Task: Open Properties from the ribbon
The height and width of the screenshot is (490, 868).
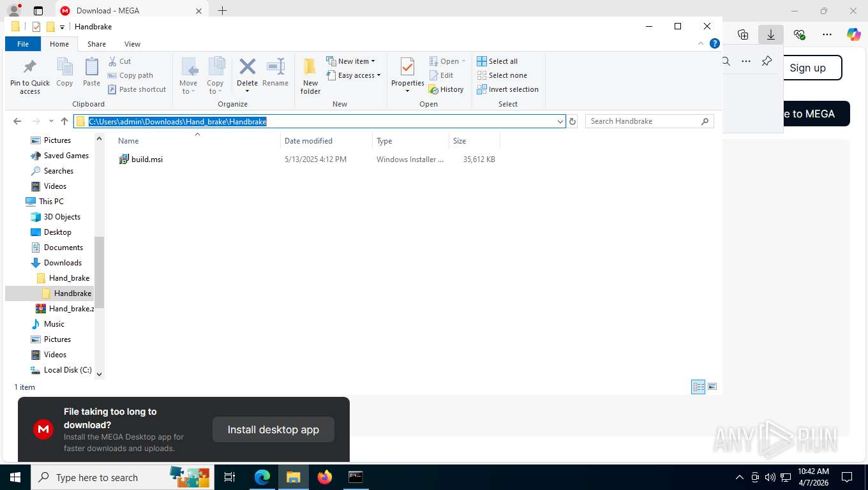Action: [407, 76]
